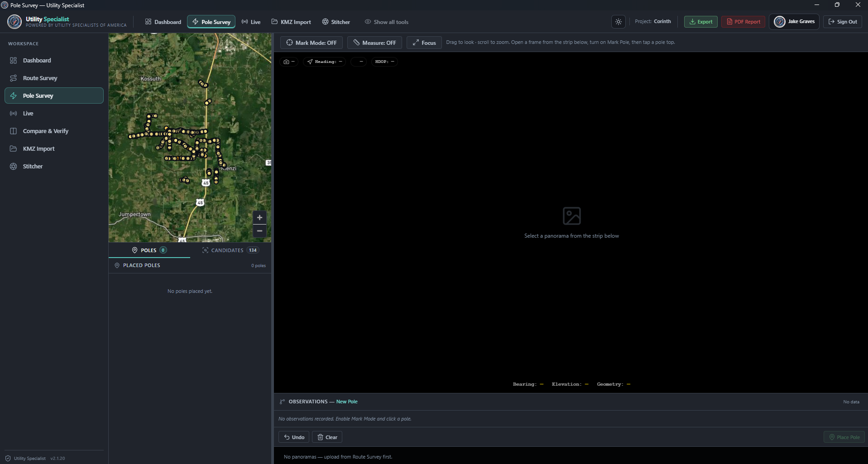Open Dashboard in the top navigation bar
Image resolution: width=868 pixels, height=464 pixels.
(163, 22)
